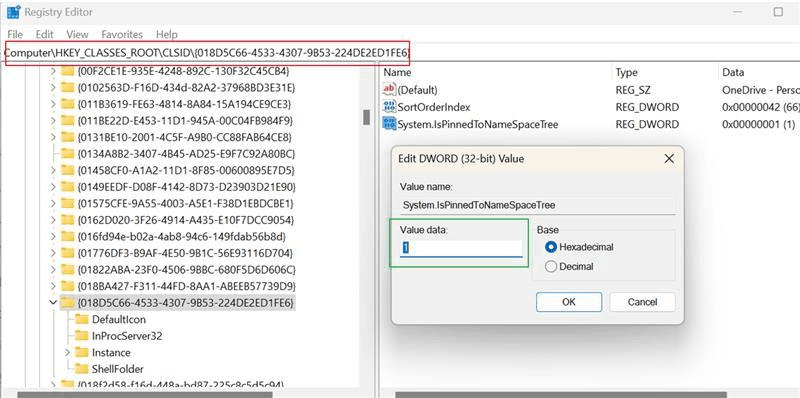Viewport: 800px width, 398px height.
Task: Expand the {01458CF0-A1A2-11D1-8F85-00600895E7D5} key
Action: [x=53, y=170]
